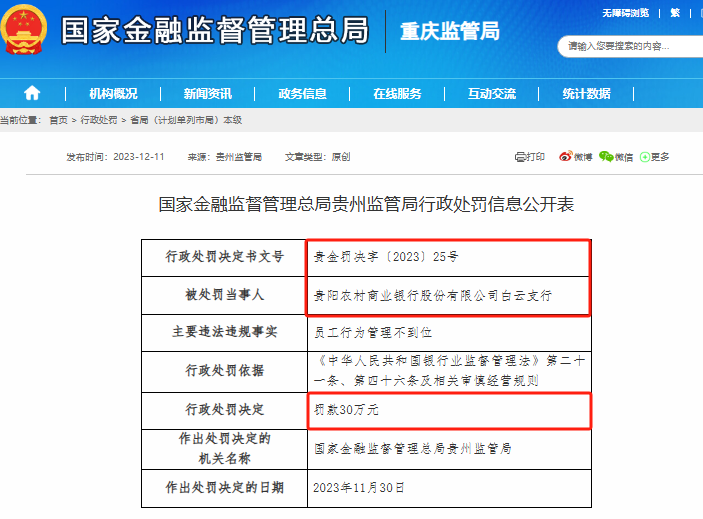Viewport: 703px width, 519px height.
Task: Open the 政务信息 menu
Action: click(x=302, y=94)
